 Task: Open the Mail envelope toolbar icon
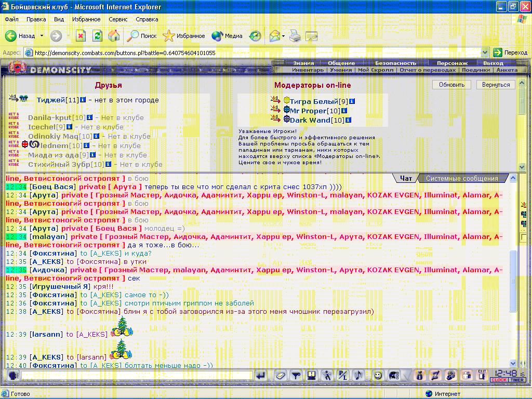pyautogui.click(x=274, y=36)
